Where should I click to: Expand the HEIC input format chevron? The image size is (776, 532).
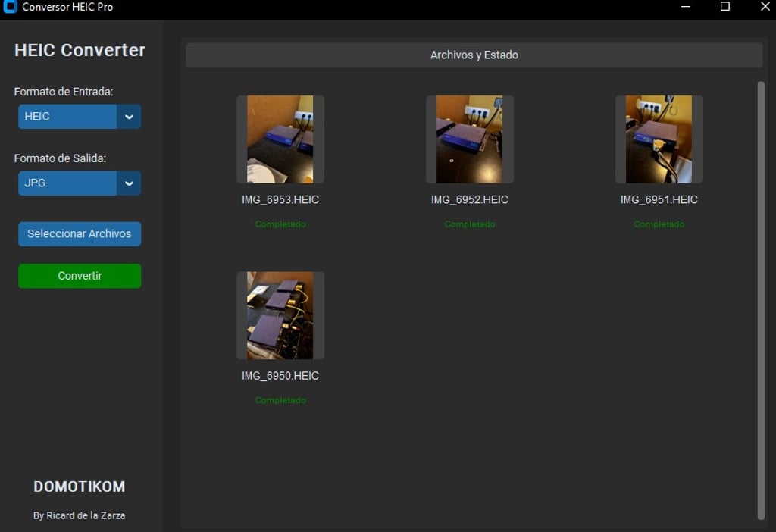tap(129, 117)
